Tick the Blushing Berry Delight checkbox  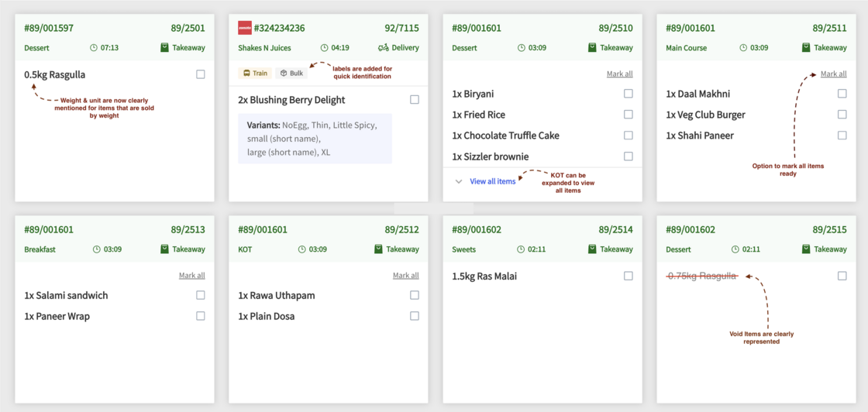click(415, 100)
